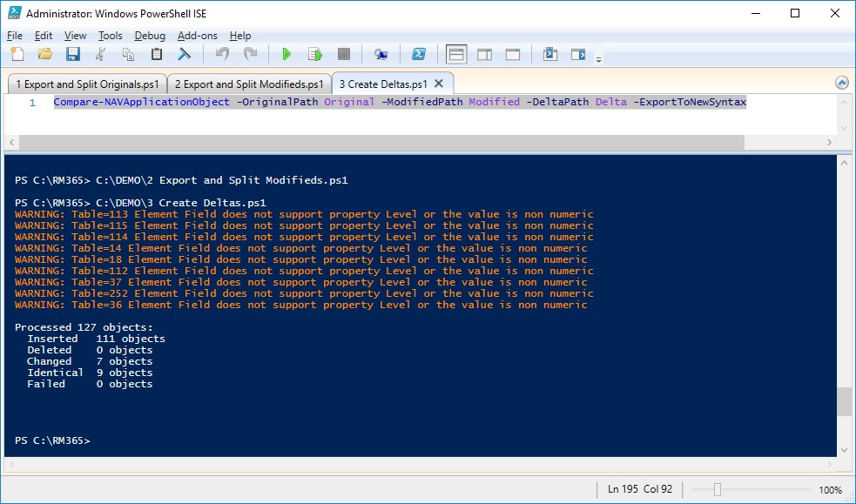The height and width of the screenshot is (504, 856).
Task: Click warning line for Table=113
Action: click(x=304, y=214)
